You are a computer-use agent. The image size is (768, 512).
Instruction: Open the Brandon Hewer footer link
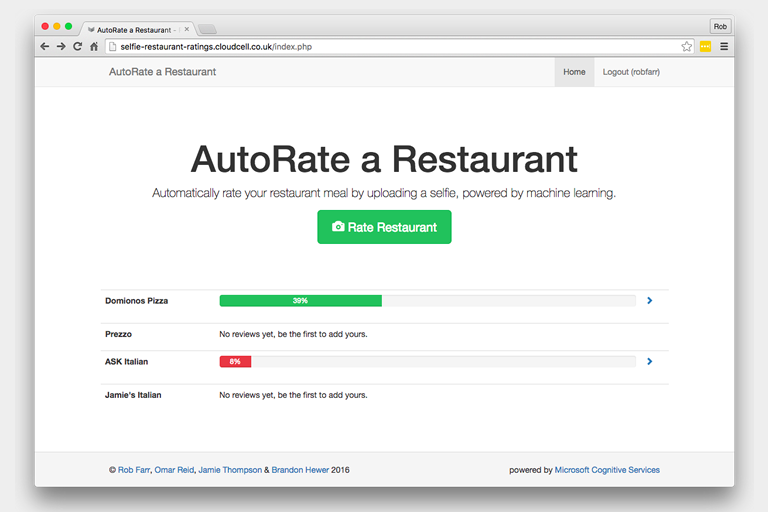pos(300,470)
